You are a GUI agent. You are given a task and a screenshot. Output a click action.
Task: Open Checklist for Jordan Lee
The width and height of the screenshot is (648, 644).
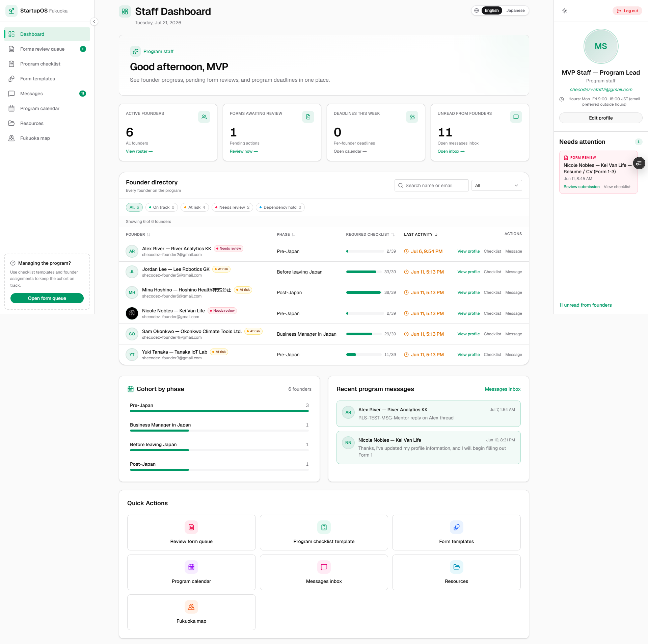[x=492, y=272]
